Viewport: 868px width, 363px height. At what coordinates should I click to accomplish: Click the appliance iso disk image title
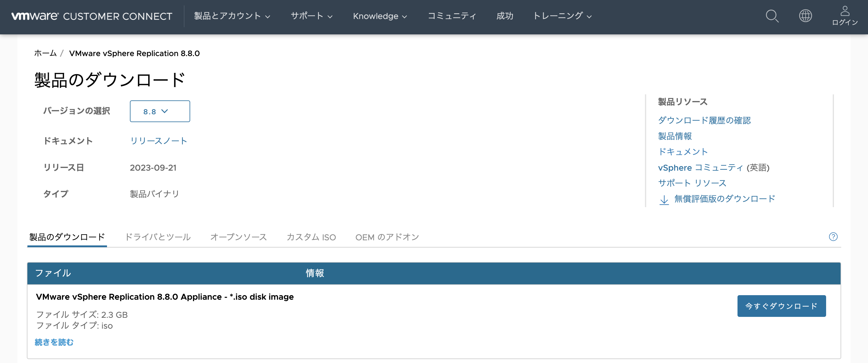165,297
